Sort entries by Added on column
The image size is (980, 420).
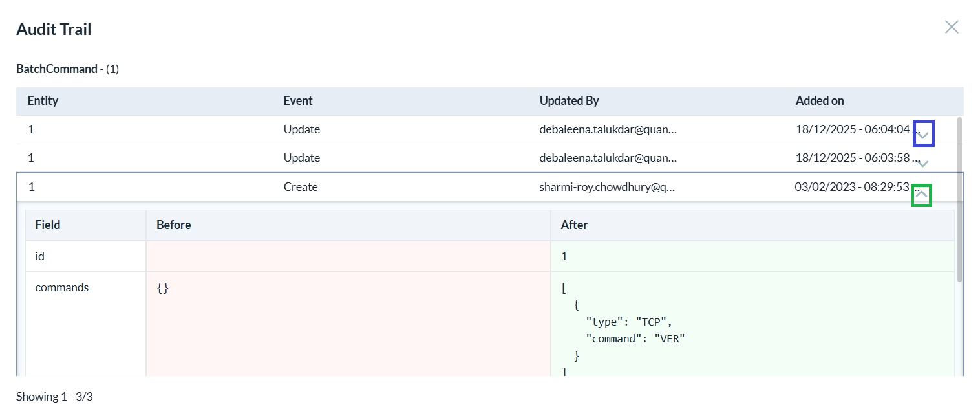click(x=819, y=100)
